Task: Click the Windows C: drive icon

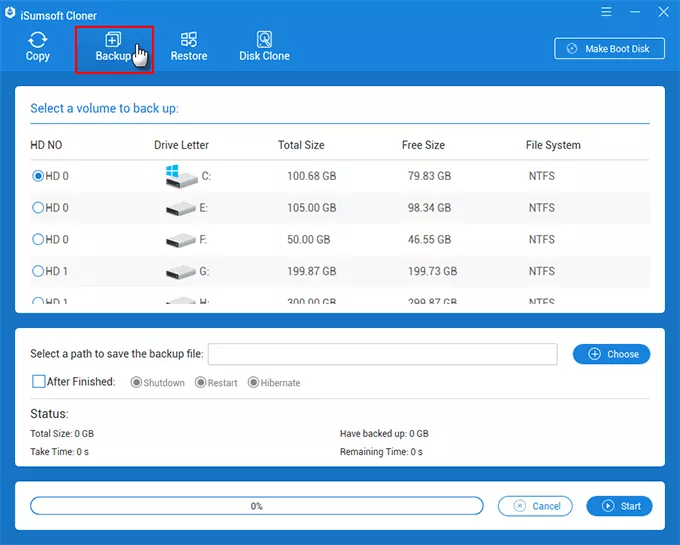Action: (x=181, y=176)
